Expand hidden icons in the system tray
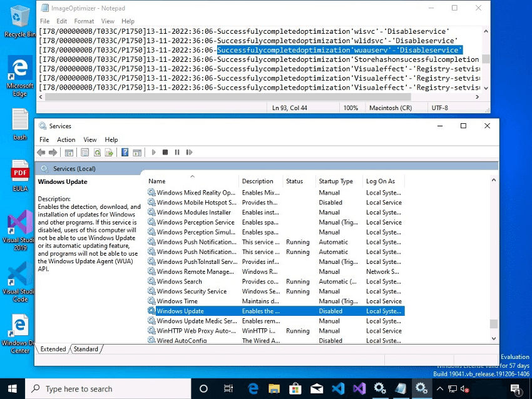 pos(441,388)
